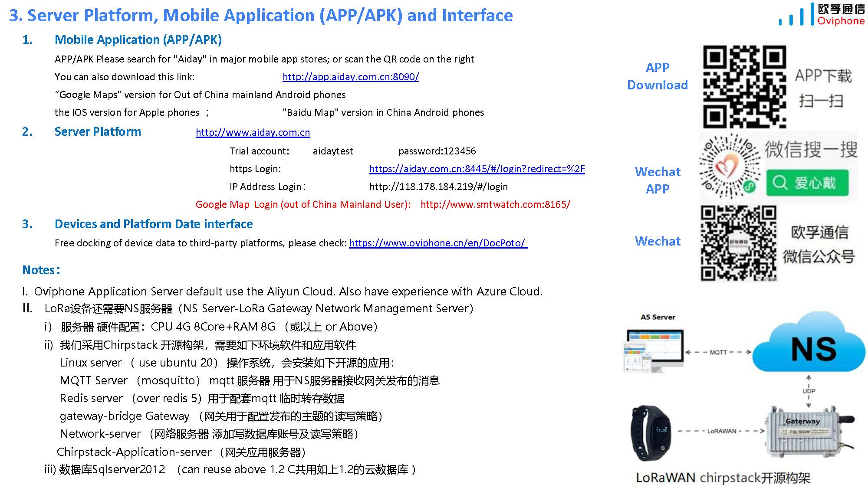Screen dimensions: 868x488
Task: Click the gateway-bridge Gateway line
Action: (x=221, y=416)
